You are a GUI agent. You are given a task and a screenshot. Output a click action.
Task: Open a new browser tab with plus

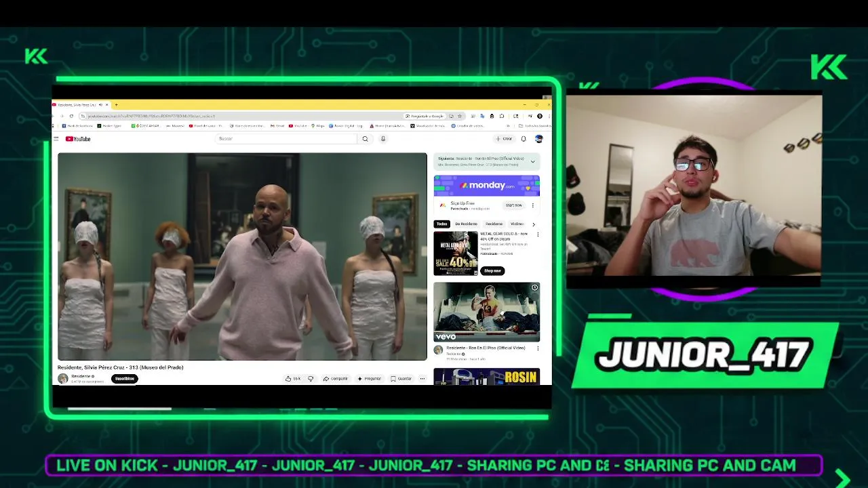click(116, 104)
